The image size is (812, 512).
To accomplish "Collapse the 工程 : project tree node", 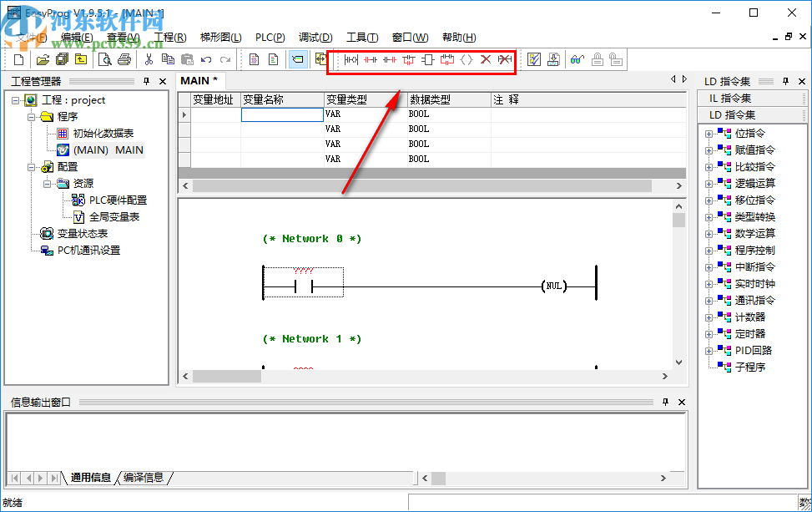I will pyautogui.click(x=15, y=100).
